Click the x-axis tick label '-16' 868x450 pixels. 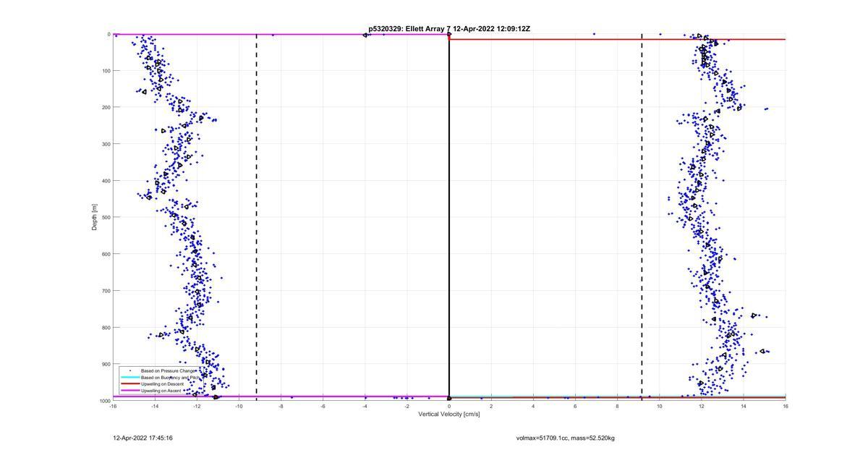point(113,407)
